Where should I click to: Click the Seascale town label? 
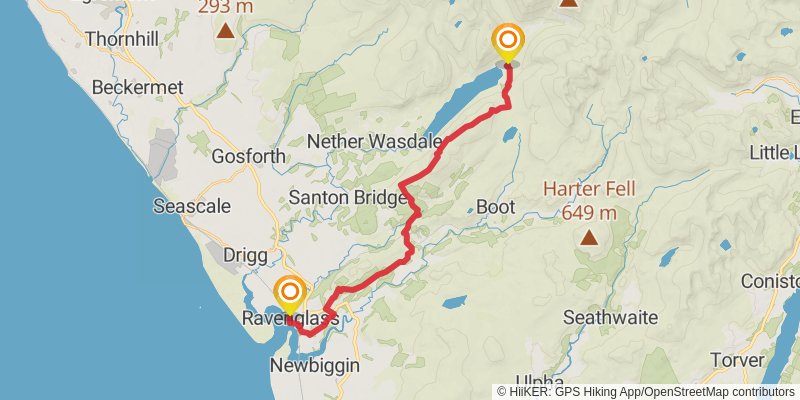(192, 206)
